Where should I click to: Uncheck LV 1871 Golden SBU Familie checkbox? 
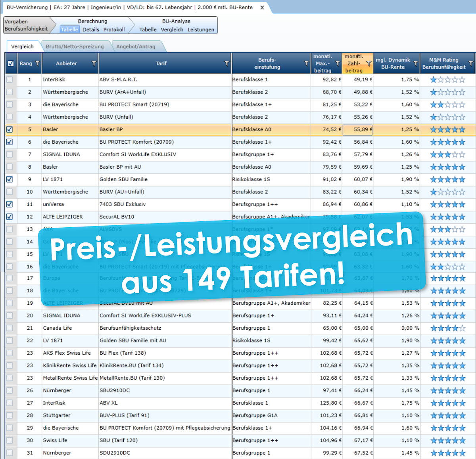point(10,179)
